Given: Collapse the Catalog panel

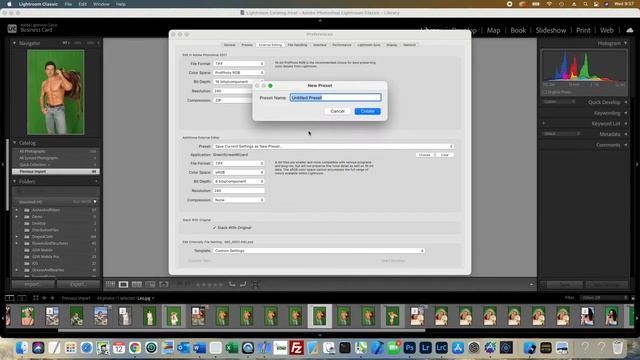Looking at the screenshot, I should (x=15, y=143).
